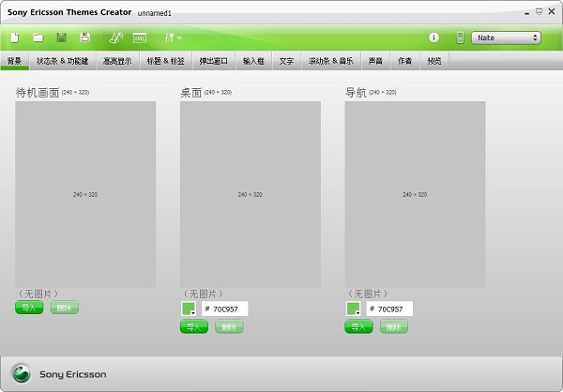The height and width of the screenshot is (392, 563).
Task: Open the 弹出窗口 tab
Action: [213, 61]
